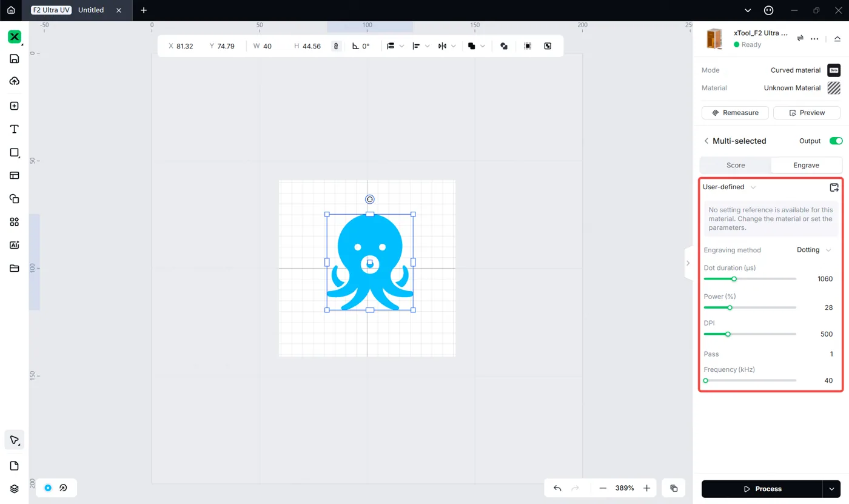Click the cloud upload icon
Viewport: 849px width, 504px height.
click(15, 81)
